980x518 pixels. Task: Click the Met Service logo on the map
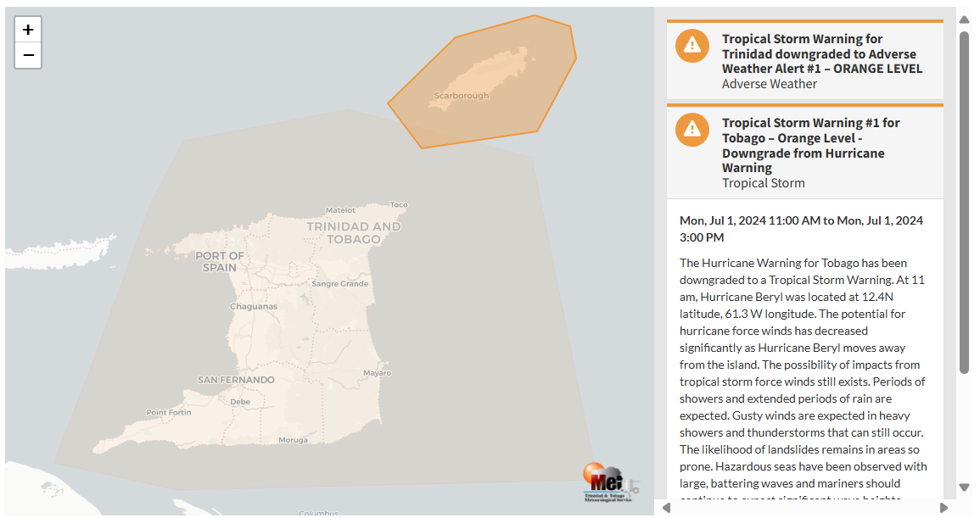click(x=610, y=482)
